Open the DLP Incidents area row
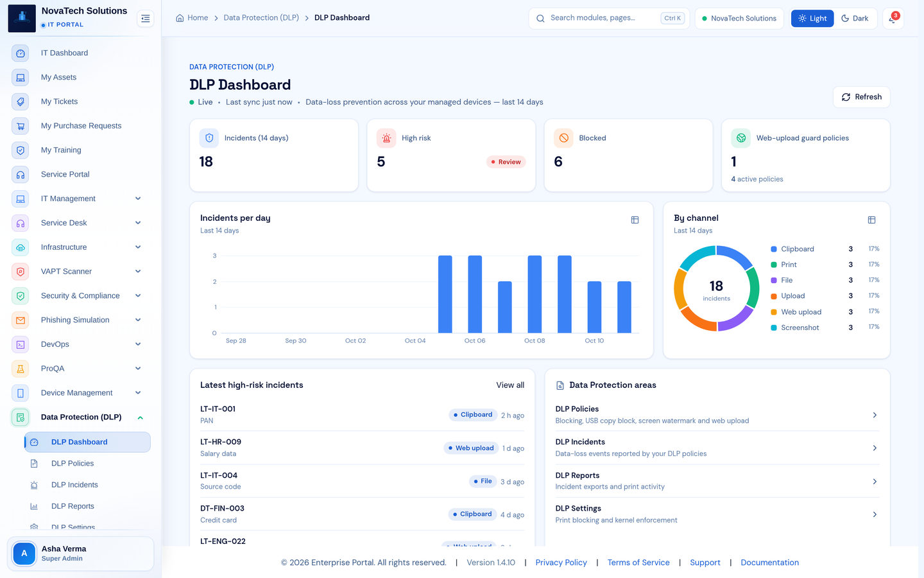This screenshot has width=924, height=578. (717, 448)
